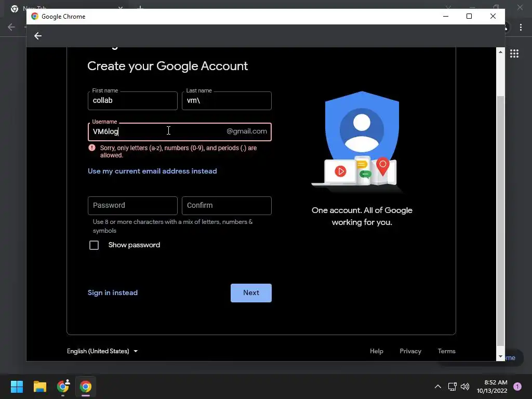Open network status tray icon
532x399 pixels.
click(453, 387)
